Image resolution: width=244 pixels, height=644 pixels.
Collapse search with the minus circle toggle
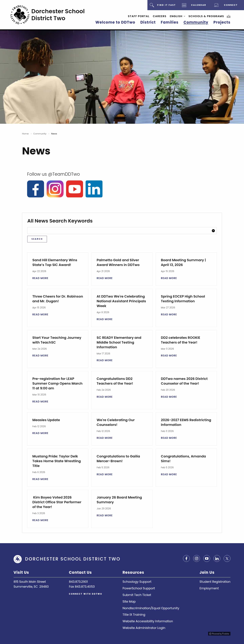[213, 231]
